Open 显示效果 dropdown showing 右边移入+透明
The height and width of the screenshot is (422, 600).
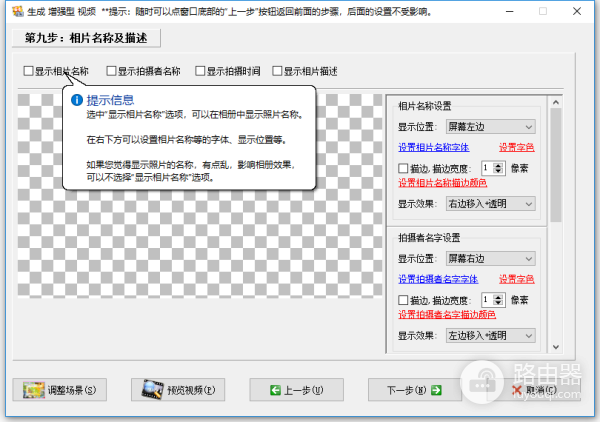click(491, 204)
